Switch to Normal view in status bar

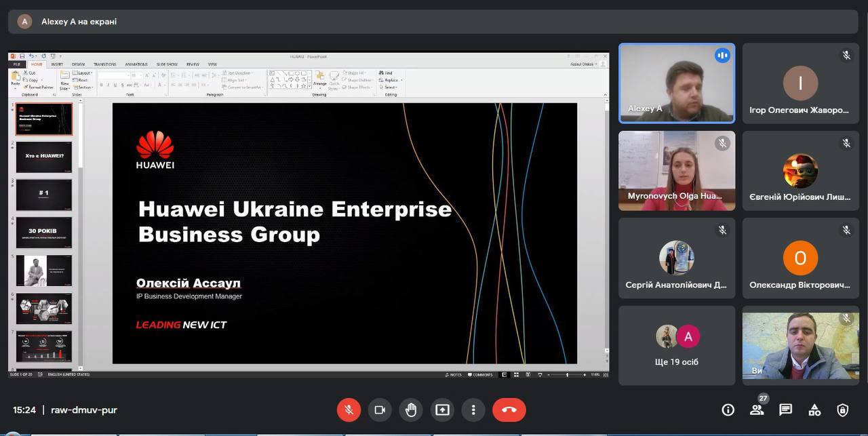pos(504,374)
